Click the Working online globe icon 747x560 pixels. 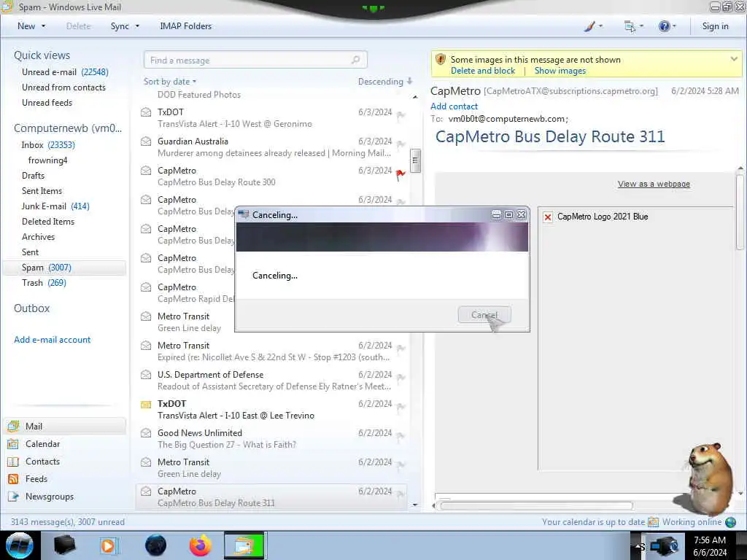(730, 522)
